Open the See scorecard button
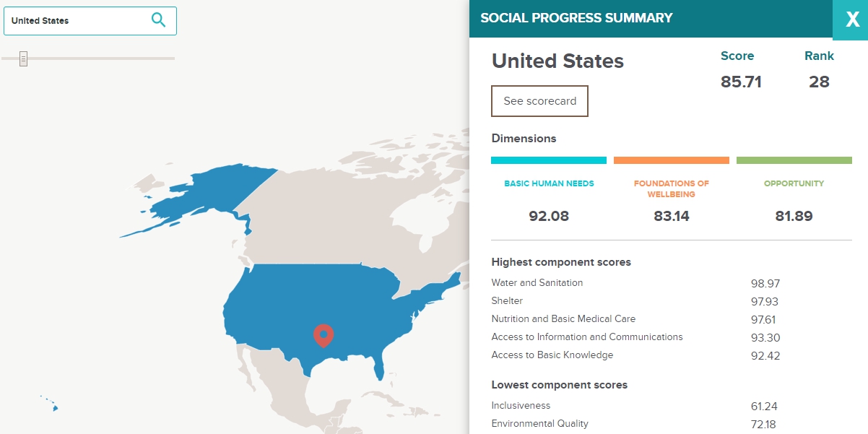Screen dimensions: 868x434 (539, 101)
